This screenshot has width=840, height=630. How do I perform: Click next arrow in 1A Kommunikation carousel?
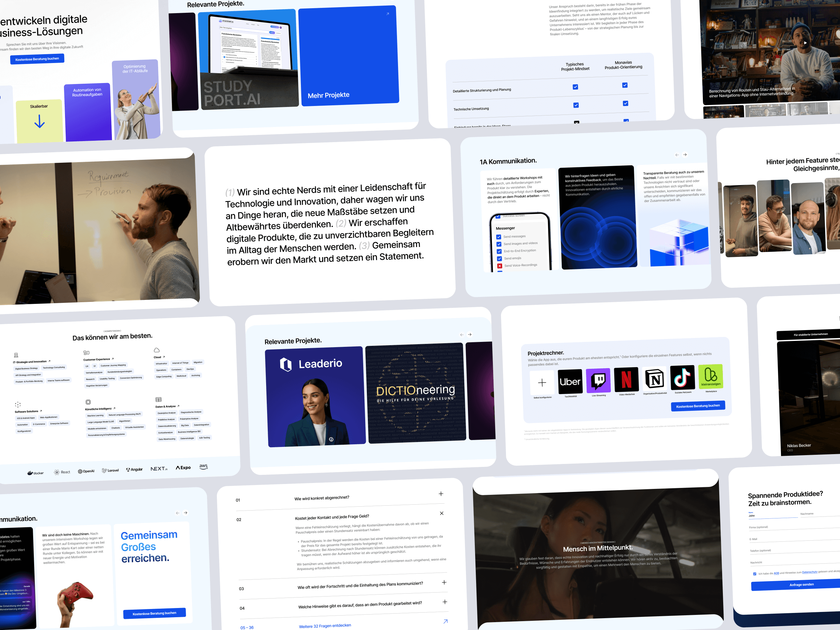click(685, 155)
